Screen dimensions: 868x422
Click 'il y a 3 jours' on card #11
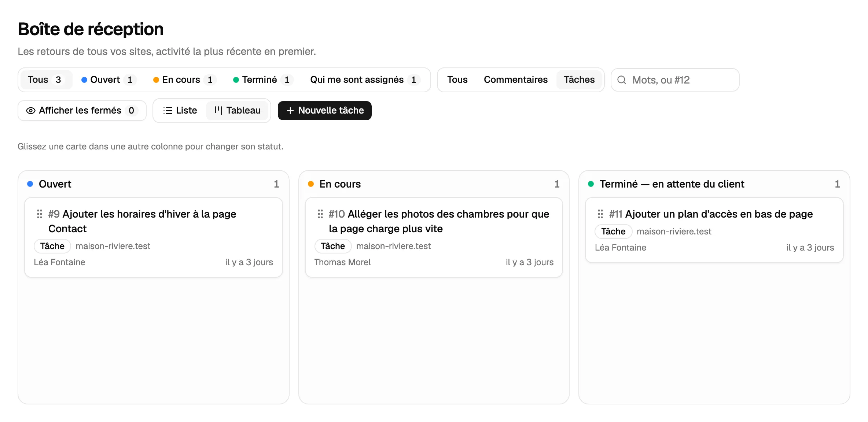[810, 248]
